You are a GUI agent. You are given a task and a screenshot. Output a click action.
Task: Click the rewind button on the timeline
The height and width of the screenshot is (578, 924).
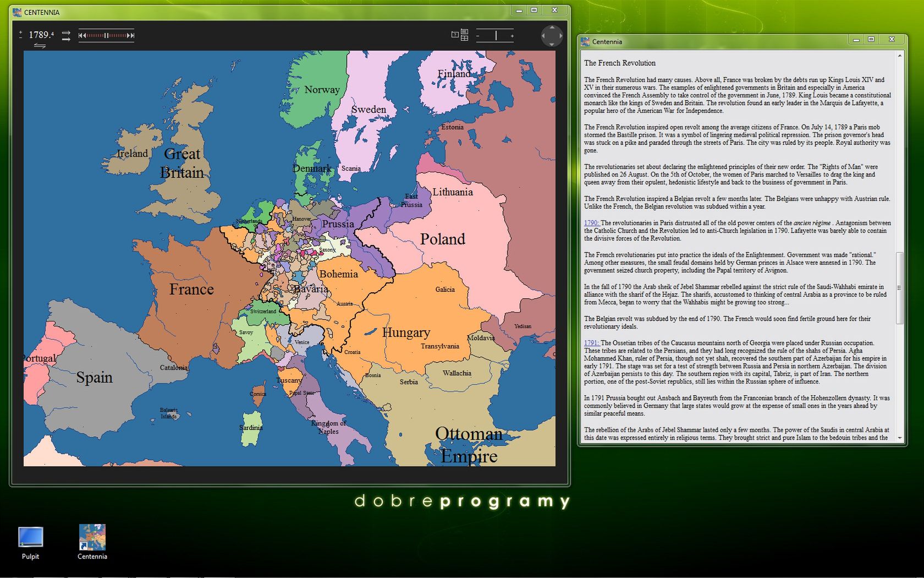[82, 35]
